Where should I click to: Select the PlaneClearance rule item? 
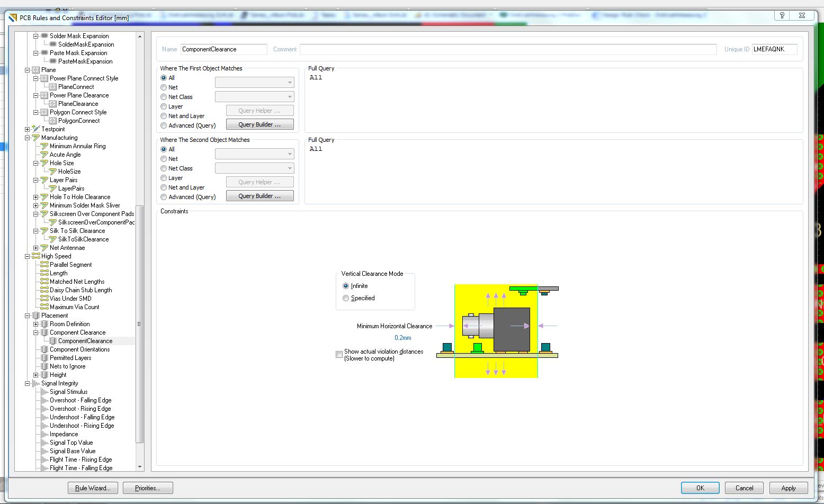point(78,104)
